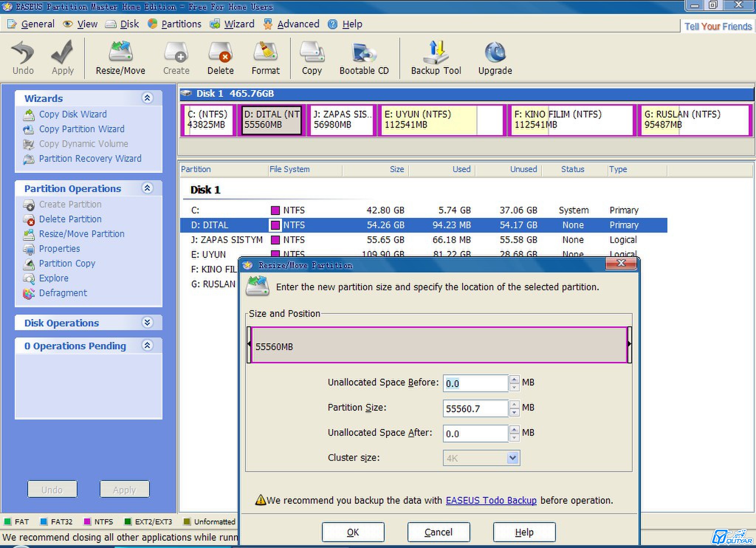This screenshot has height=548, width=756.
Task: Expand the Disk Operations panel
Action: point(147,322)
